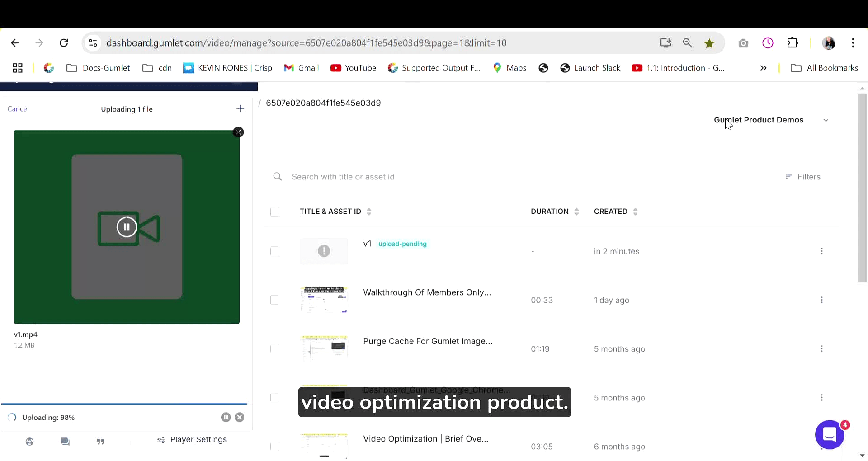Open the support chat widget
The height and width of the screenshot is (461, 868).
(x=830, y=435)
